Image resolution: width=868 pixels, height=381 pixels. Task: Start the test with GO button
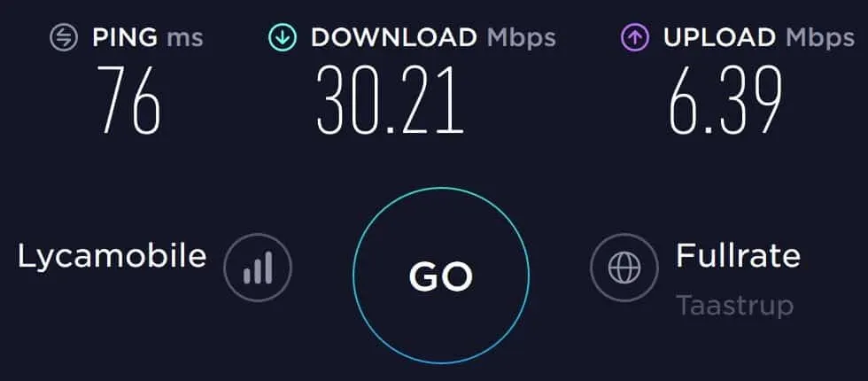pyautogui.click(x=441, y=276)
